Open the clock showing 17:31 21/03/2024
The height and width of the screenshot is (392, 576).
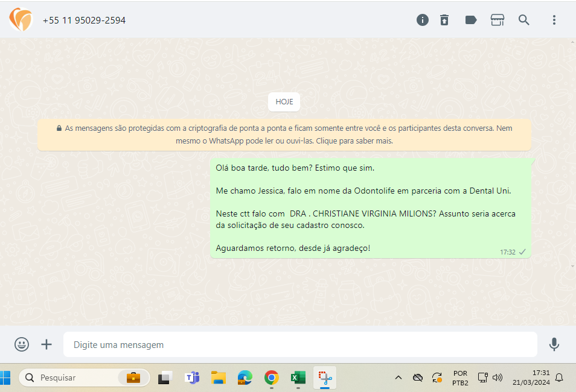pos(531,378)
